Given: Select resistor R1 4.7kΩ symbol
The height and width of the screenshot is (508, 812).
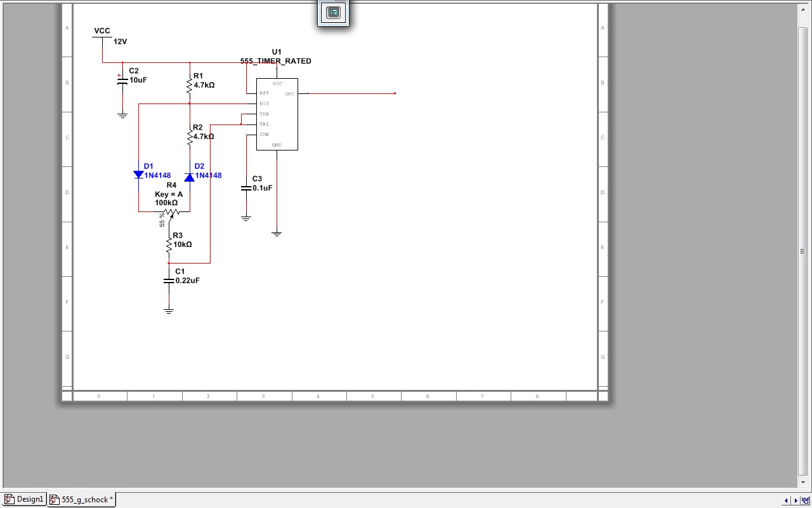Looking at the screenshot, I should tap(189, 85).
